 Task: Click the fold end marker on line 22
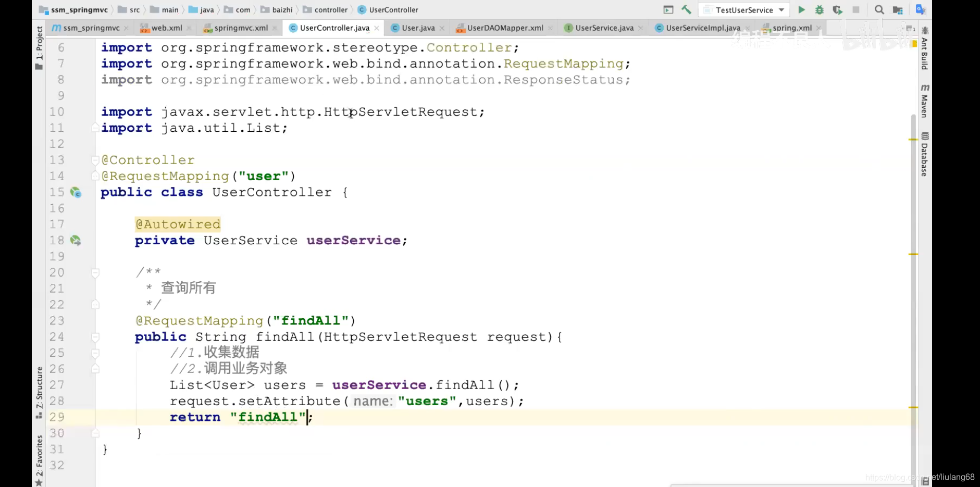pyautogui.click(x=95, y=305)
